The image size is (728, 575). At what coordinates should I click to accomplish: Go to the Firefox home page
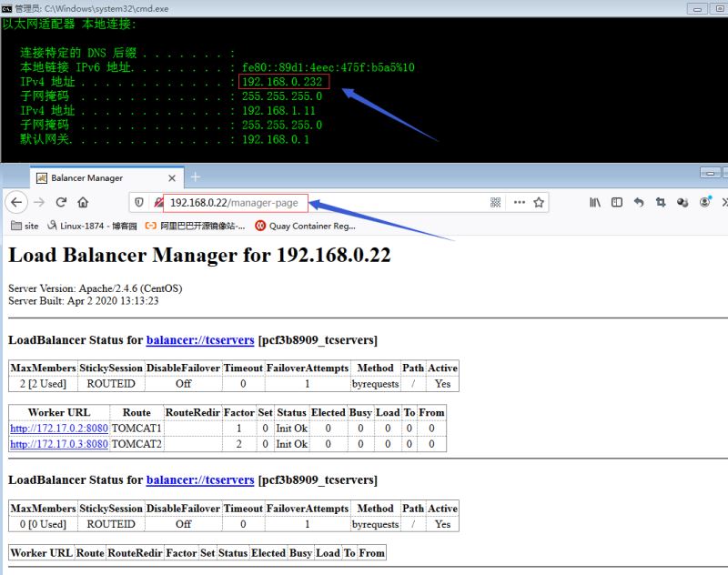tap(83, 202)
